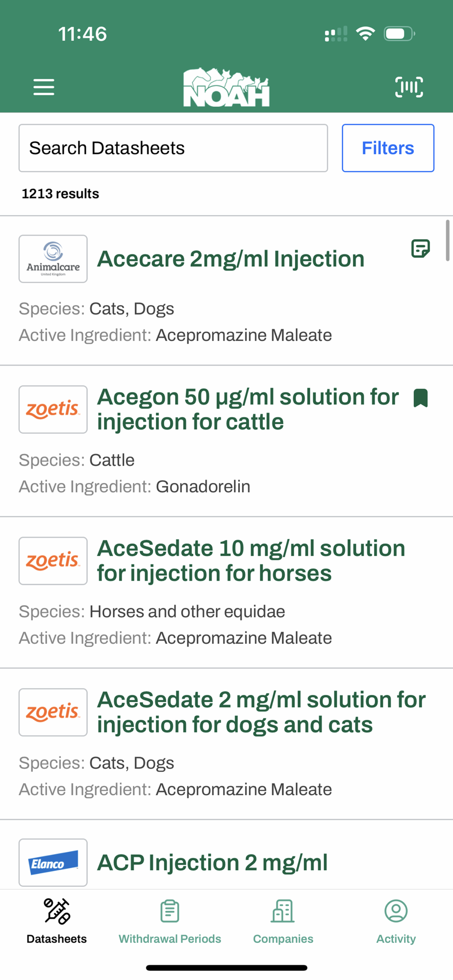The width and height of the screenshot is (453, 980).
Task: Open Acegon 50 µg/ml cattle datasheet
Action: pos(248,409)
